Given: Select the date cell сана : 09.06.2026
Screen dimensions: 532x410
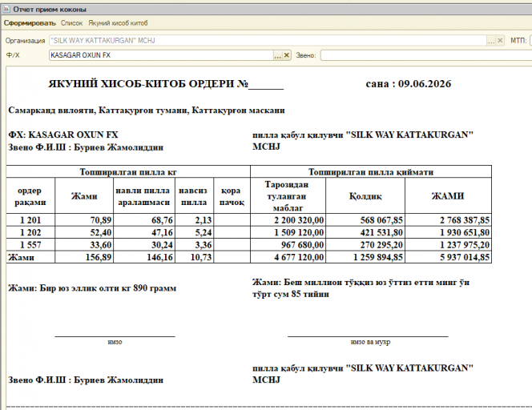Looking at the screenshot, I should pos(408,84).
